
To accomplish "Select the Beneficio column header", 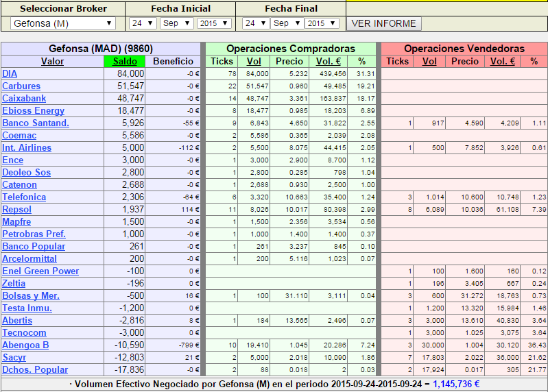I will point(173,62).
